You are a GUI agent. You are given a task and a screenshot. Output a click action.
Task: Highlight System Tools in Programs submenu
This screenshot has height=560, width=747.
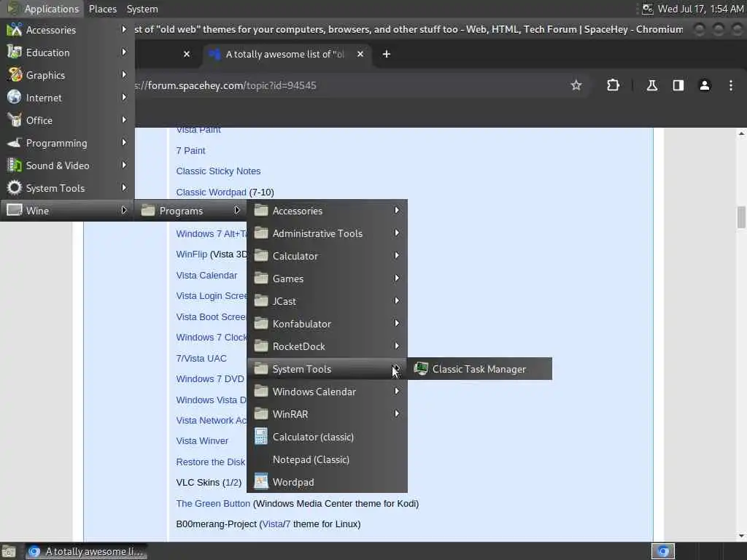pyautogui.click(x=327, y=369)
